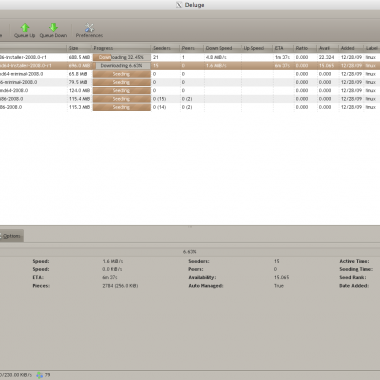This screenshot has height=380, width=380.
Task: Click the 688.5 MiB size cell
Action: pyautogui.click(x=79, y=57)
